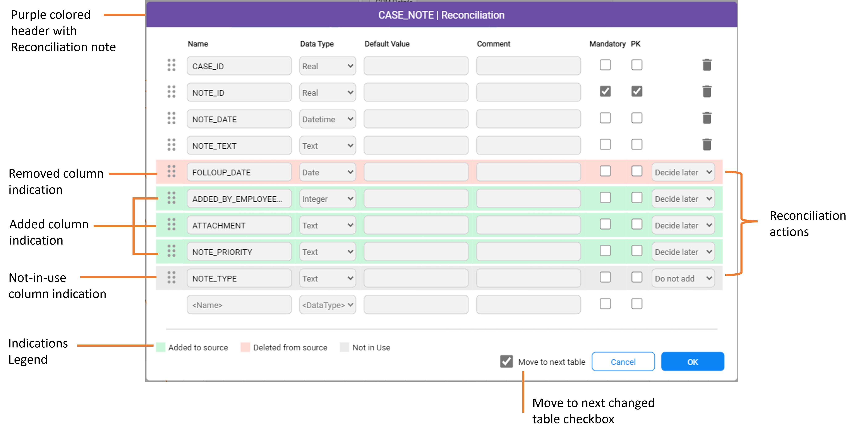Grab drag handle of CASE_ID row
868x435 pixels.
[171, 65]
